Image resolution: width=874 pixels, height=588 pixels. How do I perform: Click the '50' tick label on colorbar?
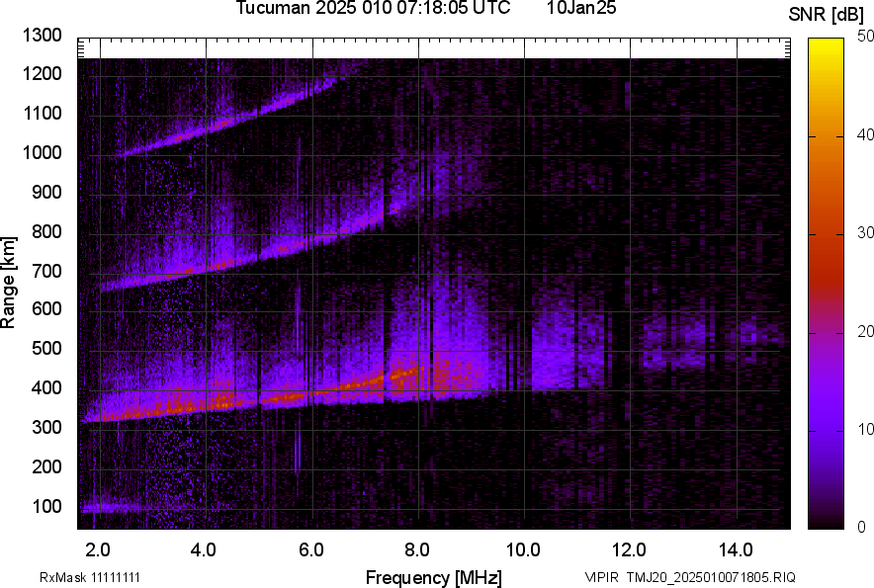866,36
